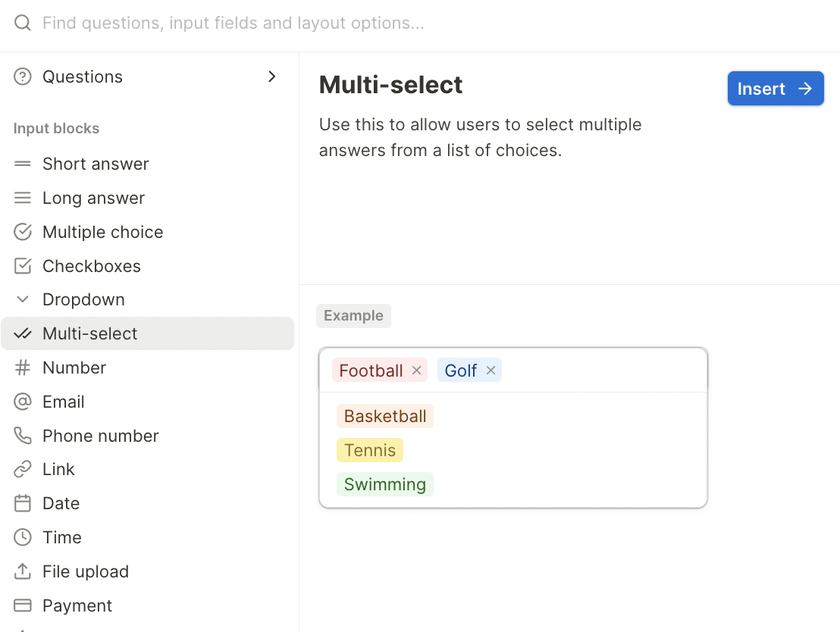Select the Payment block option
Image resolution: width=840 pixels, height=632 pixels.
tap(77, 605)
